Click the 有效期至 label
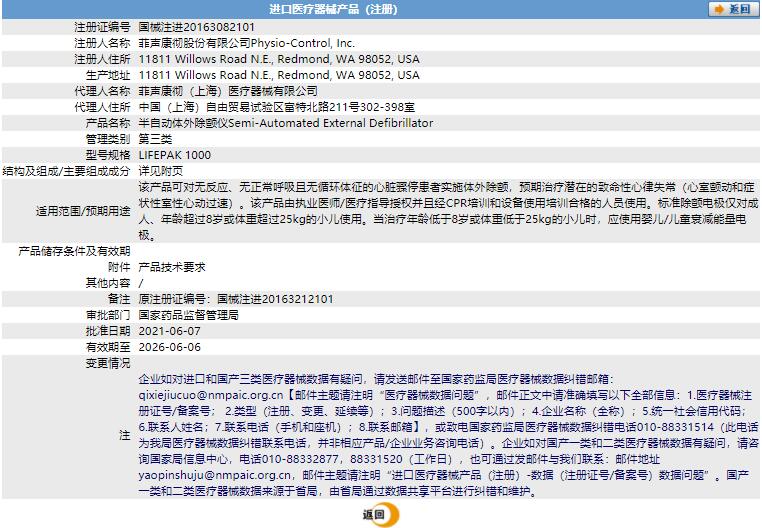Image resolution: width=762 pixels, height=528 pixels. 108,348
